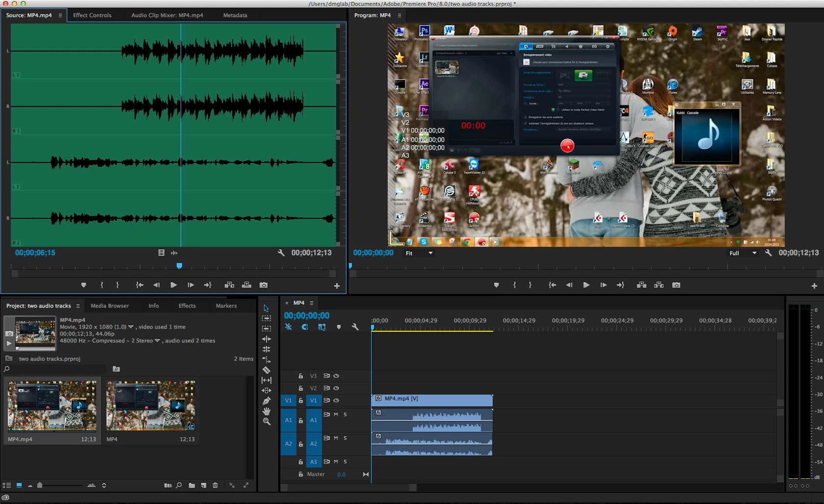
Task: Hide the V1 track output with the eye
Action: [336, 400]
